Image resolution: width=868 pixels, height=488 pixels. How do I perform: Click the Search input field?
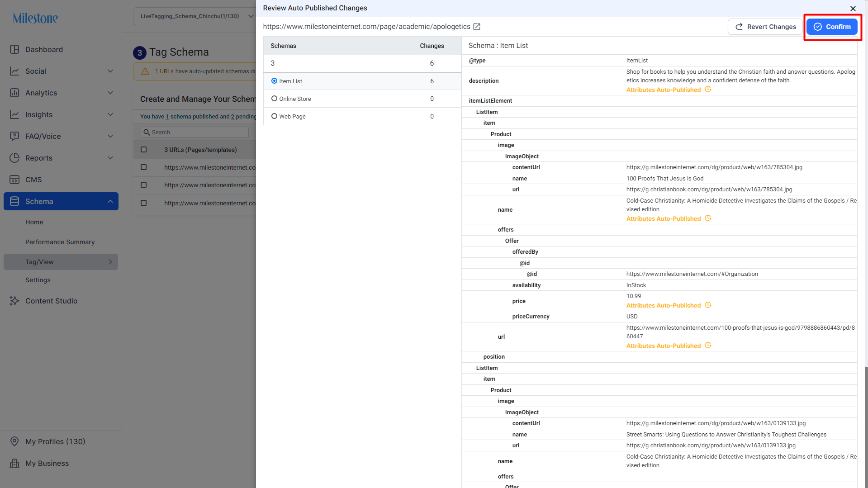click(x=194, y=133)
